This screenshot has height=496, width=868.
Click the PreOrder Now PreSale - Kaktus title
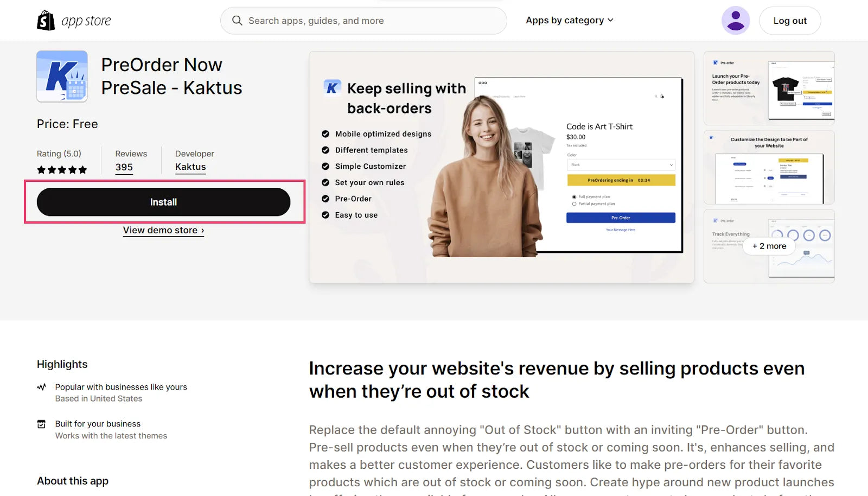pos(171,76)
